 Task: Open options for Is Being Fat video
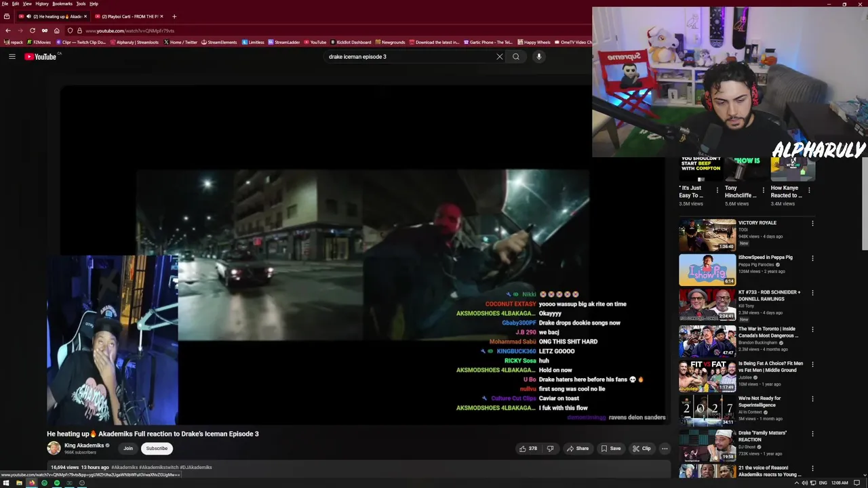click(812, 364)
